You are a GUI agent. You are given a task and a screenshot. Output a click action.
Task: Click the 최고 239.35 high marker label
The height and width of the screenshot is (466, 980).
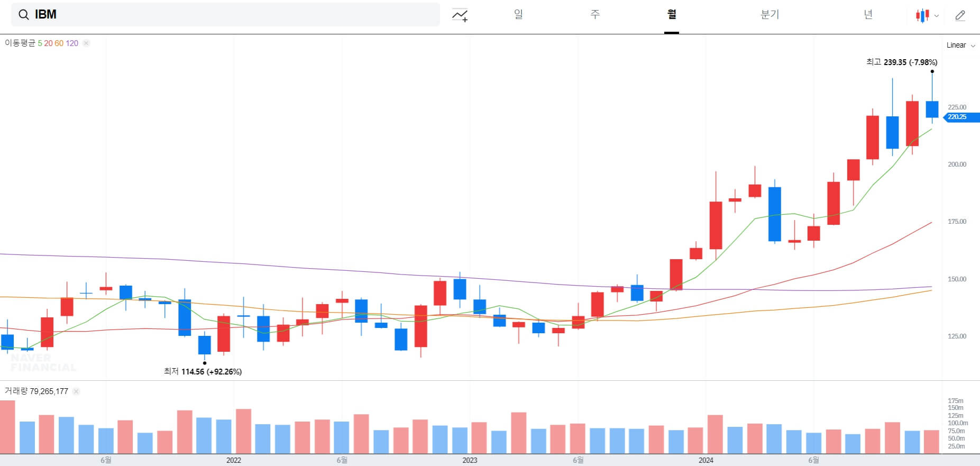[x=902, y=62]
